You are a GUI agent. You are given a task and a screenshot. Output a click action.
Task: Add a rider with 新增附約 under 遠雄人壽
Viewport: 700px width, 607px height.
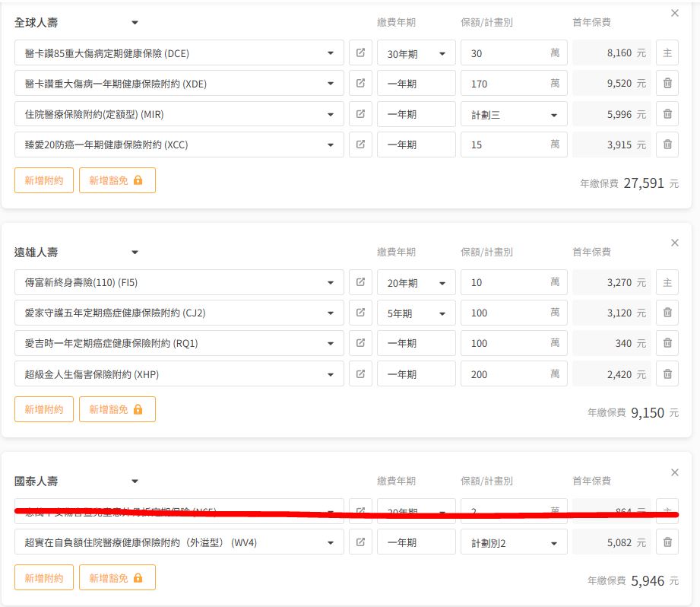pyautogui.click(x=44, y=409)
